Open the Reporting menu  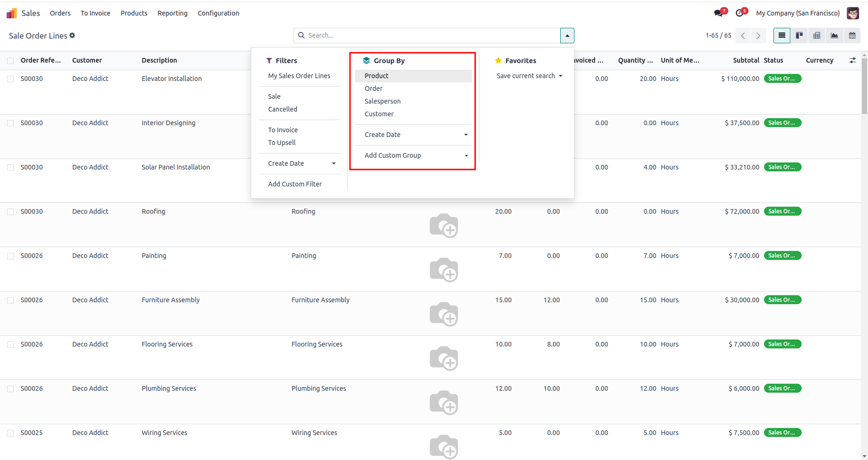pos(172,13)
